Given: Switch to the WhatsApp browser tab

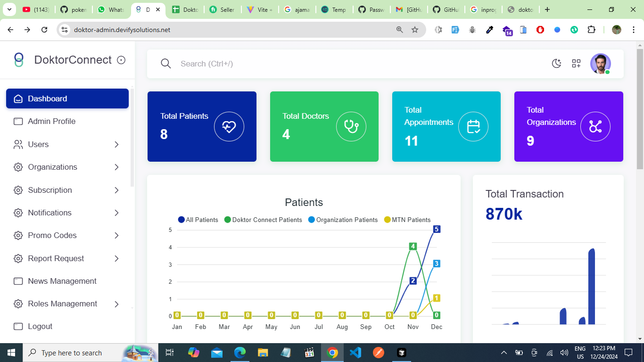Looking at the screenshot, I should (111, 9).
